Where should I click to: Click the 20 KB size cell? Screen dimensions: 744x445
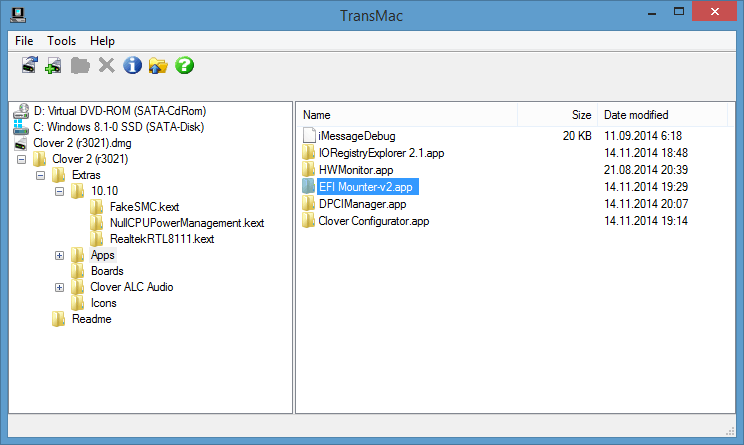tap(577, 136)
